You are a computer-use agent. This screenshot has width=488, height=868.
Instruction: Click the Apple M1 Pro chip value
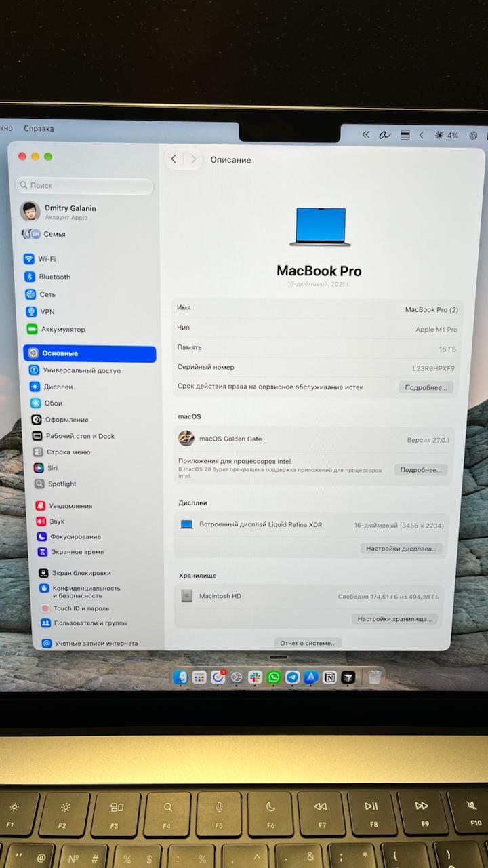(436, 330)
